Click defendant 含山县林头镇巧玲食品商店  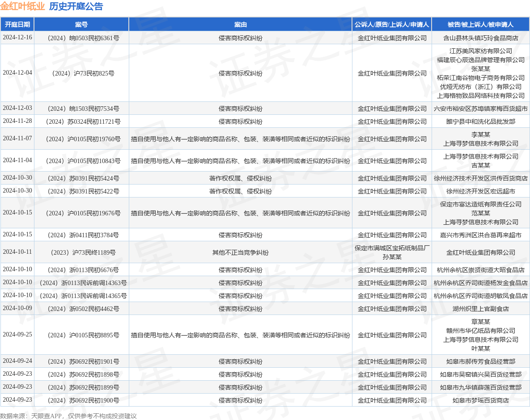tap(481, 38)
